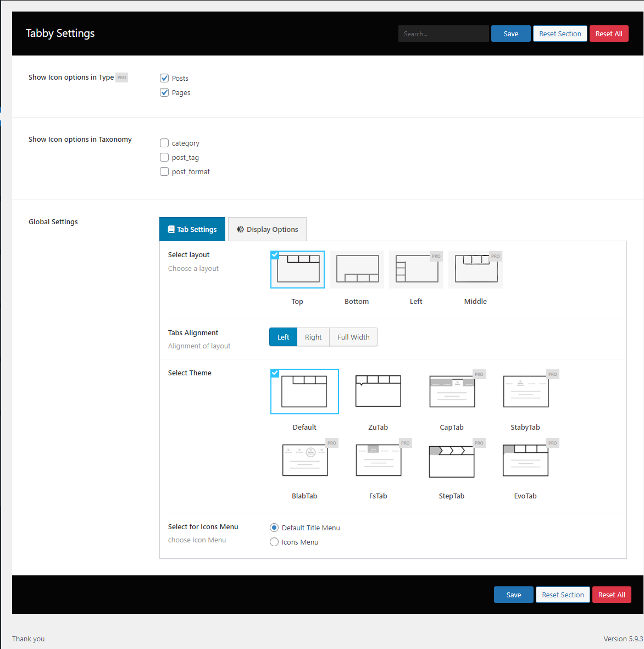Image resolution: width=644 pixels, height=649 pixels.
Task: Choose the StabyTab theme icon
Action: point(525,392)
